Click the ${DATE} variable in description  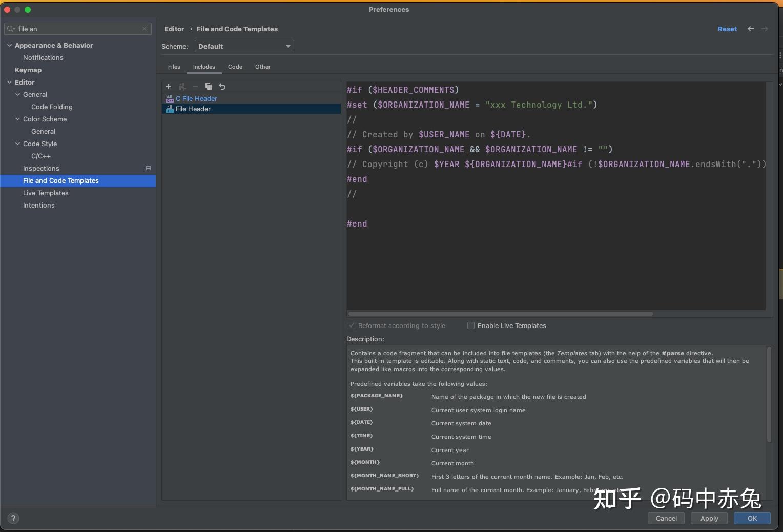click(x=362, y=422)
